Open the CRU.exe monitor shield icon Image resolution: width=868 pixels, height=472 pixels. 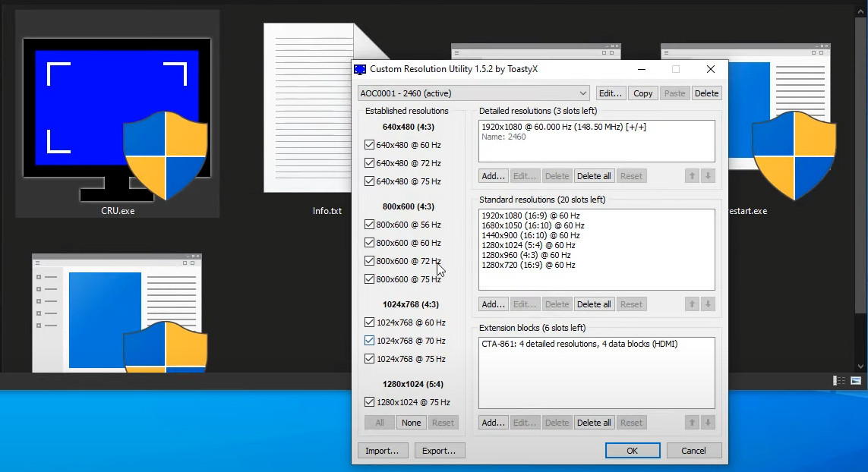click(x=116, y=120)
